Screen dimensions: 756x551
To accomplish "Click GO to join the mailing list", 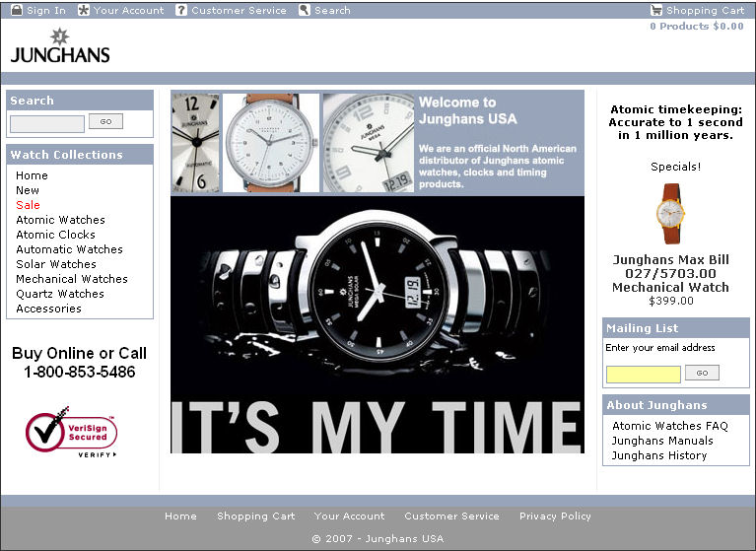I will [702, 373].
